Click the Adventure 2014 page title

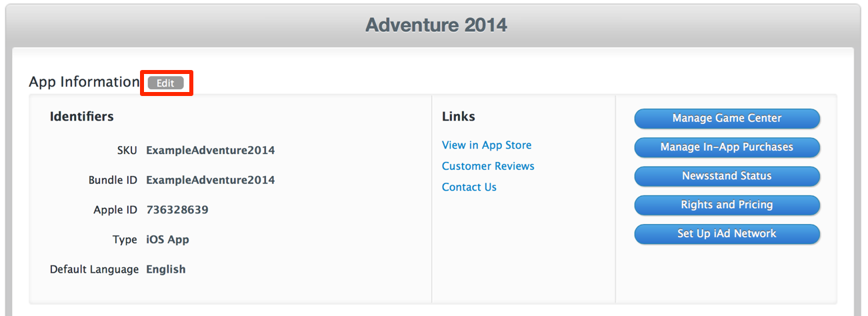click(436, 25)
